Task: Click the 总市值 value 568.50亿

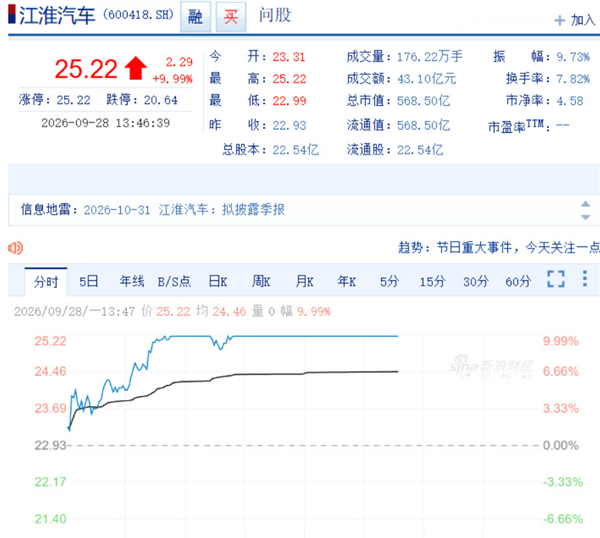Action: 423,101
